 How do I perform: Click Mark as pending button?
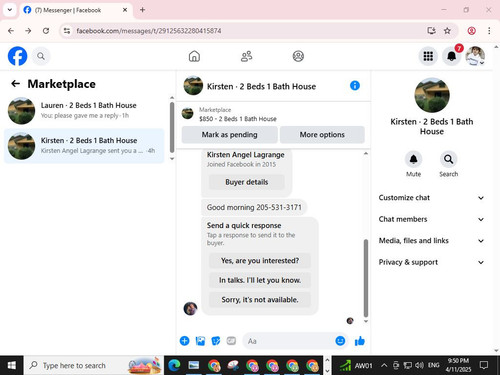[x=230, y=135]
